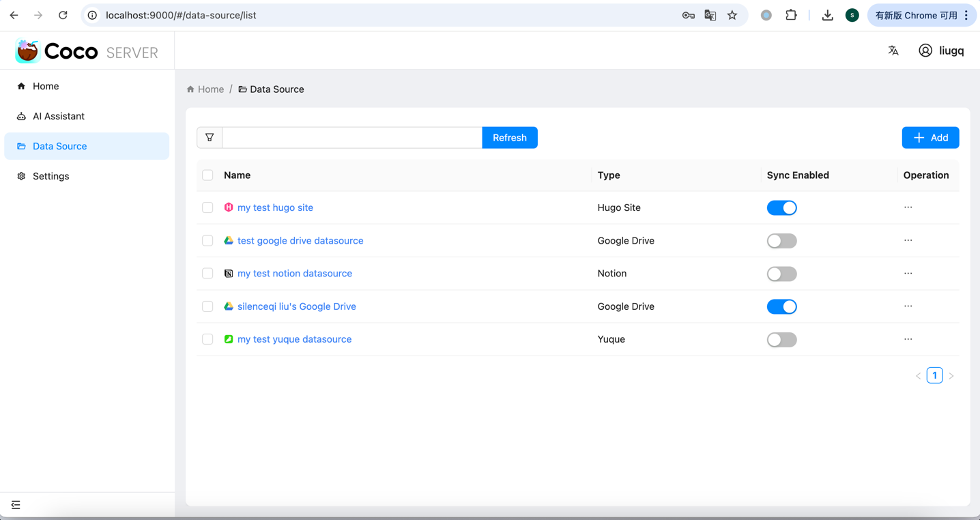Collapse the sidebar with the bottom menu icon
The image size is (980, 520).
[16, 505]
